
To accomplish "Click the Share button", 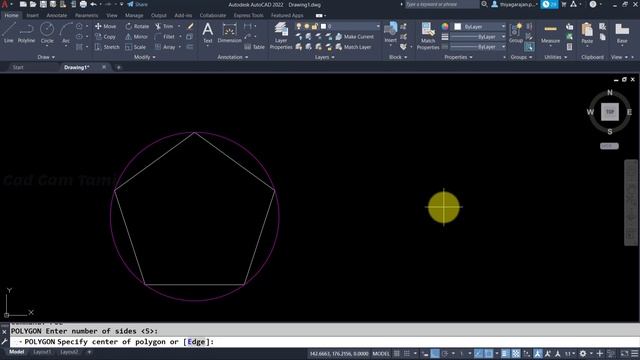I will coord(138,4).
